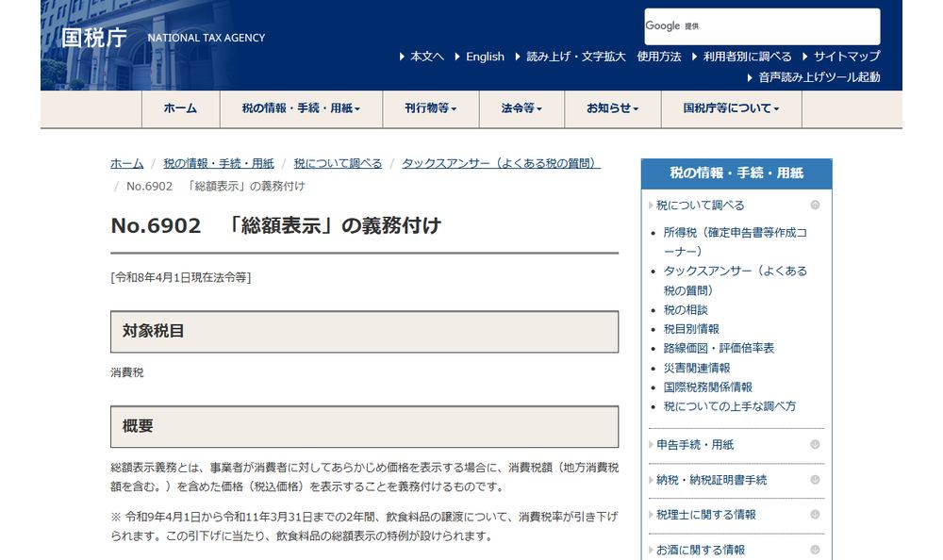The image size is (943, 560).
Task: Click 税について調べる breadcrumb link
Action: coord(338,163)
